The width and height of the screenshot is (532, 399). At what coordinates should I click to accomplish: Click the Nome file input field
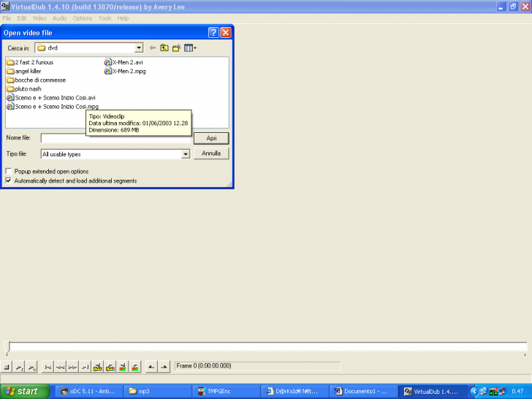pos(115,138)
